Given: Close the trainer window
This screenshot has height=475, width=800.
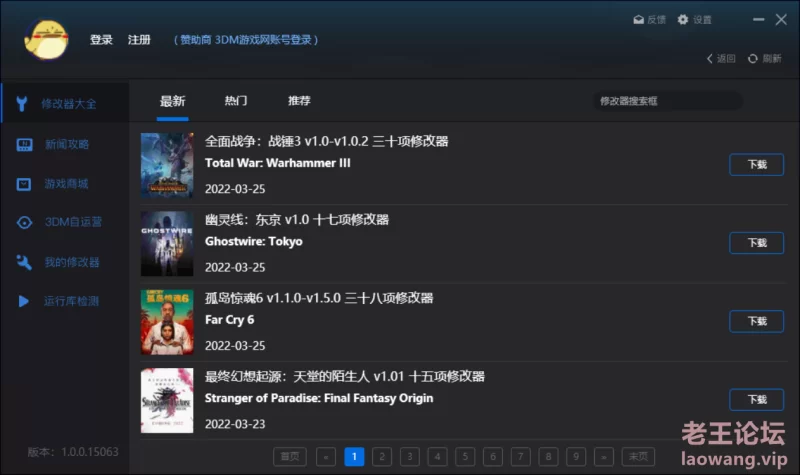Looking at the screenshot, I should [781, 20].
